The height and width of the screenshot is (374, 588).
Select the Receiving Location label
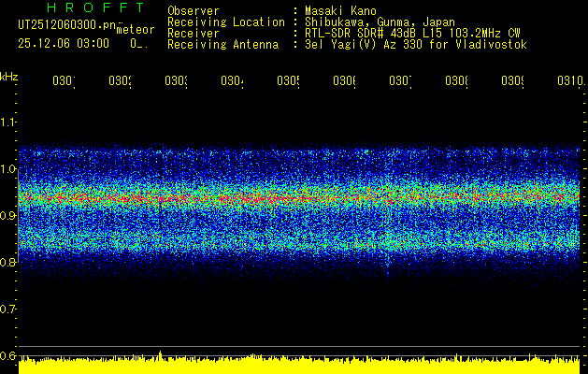click(x=225, y=22)
